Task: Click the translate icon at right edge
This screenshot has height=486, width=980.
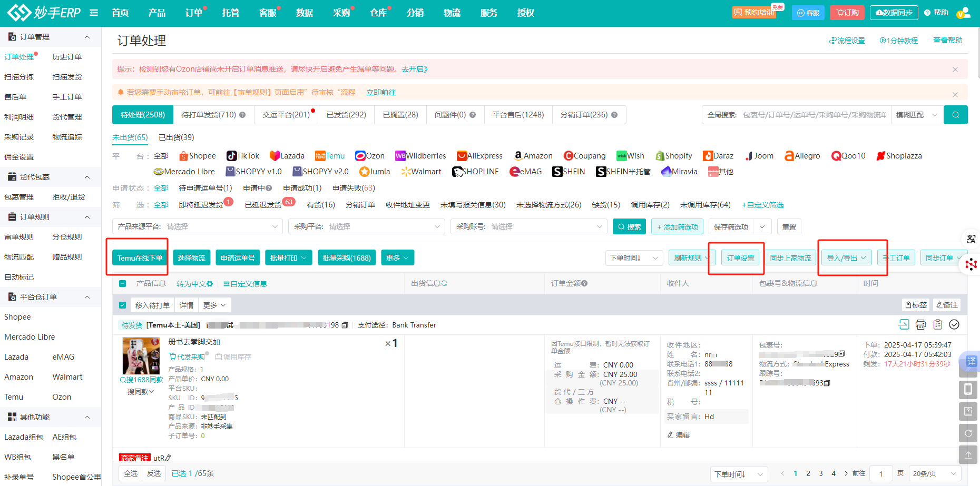Action: click(971, 239)
